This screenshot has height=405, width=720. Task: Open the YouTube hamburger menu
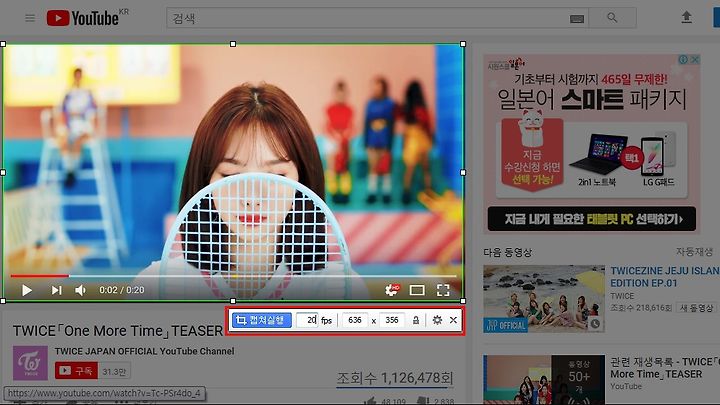click(30, 18)
